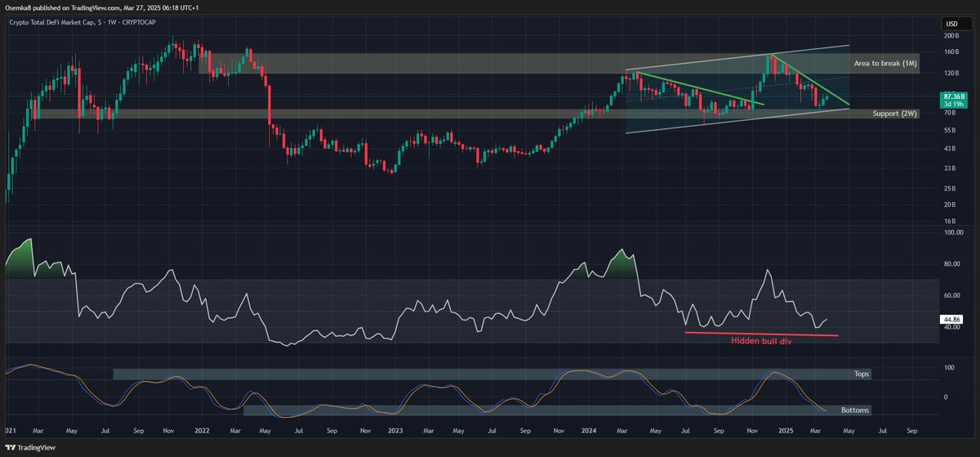Click the 80.00 RSI axis label
The height and width of the screenshot is (457, 980).
click(x=951, y=264)
